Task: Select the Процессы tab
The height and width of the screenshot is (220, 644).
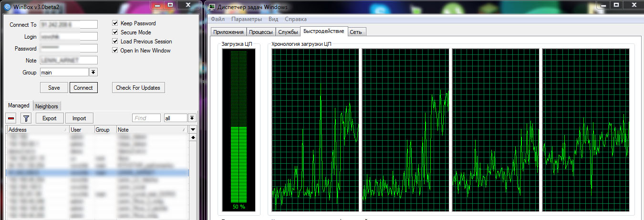Action: coord(261,32)
